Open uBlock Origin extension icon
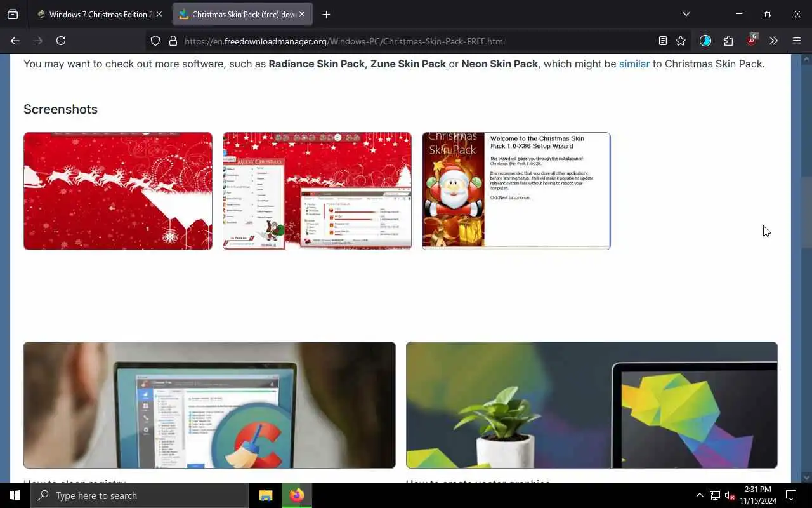The height and width of the screenshot is (508, 812). point(752,40)
